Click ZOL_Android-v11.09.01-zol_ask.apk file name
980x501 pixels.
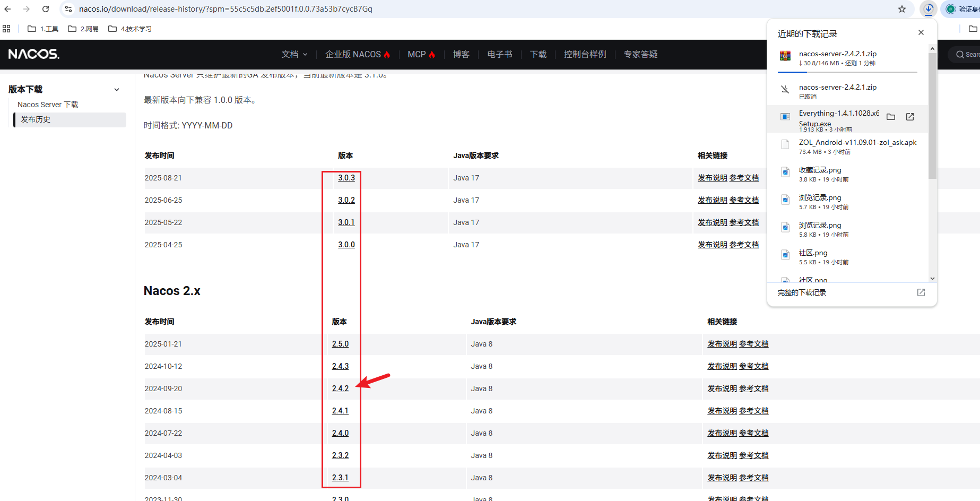858,142
